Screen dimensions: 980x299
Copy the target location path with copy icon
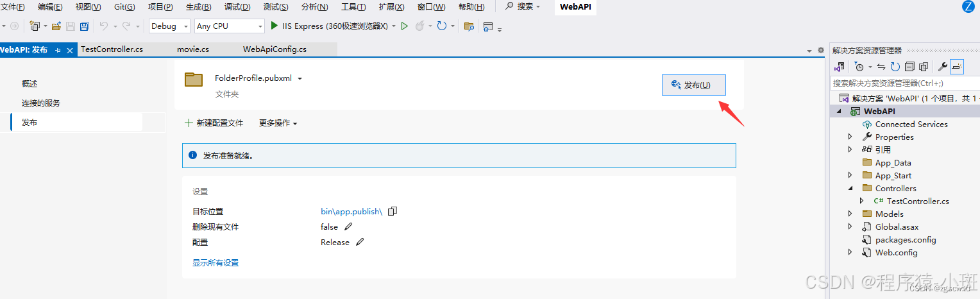(x=393, y=211)
